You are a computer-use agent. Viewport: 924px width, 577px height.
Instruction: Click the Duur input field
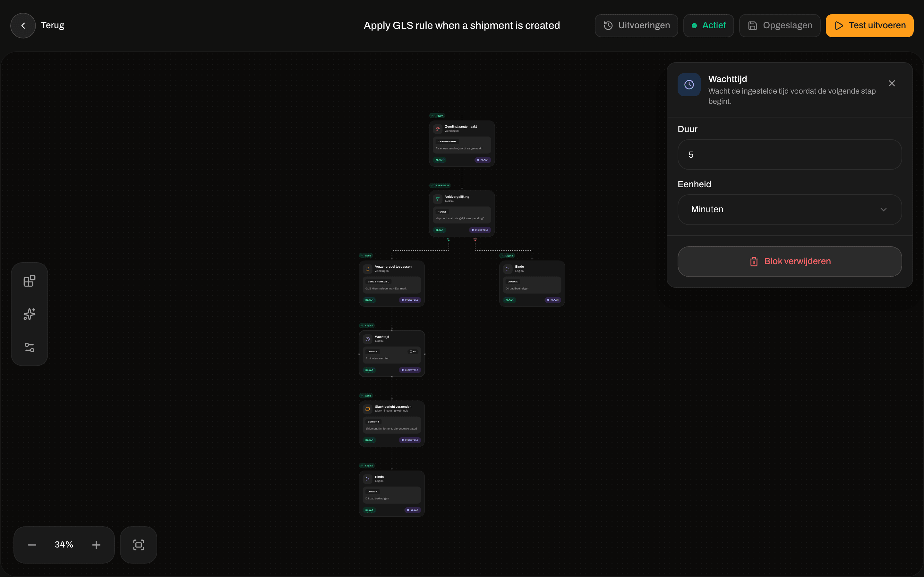point(790,155)
